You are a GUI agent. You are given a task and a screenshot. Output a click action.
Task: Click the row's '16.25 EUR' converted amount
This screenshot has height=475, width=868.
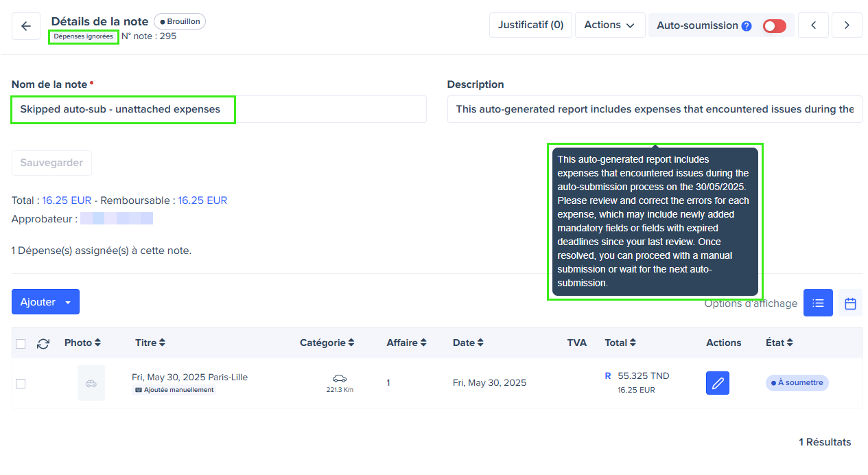coord(636,390)
